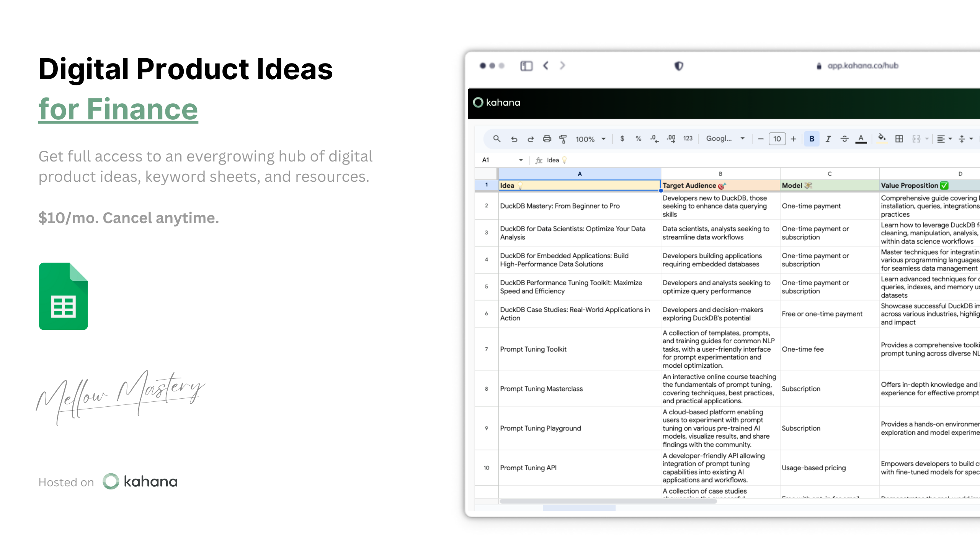Toggle the browser sidebar icon
The width and height of the screenshot is (980, 551).
click(526, 66)
